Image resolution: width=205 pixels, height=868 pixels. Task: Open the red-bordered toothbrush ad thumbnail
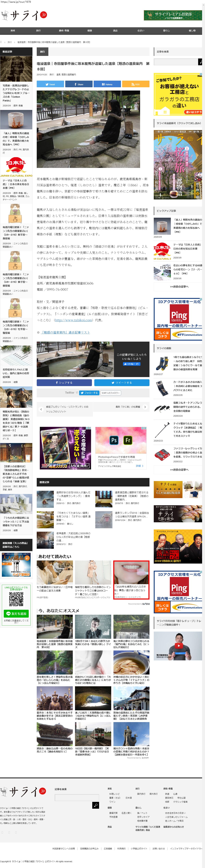131,573
